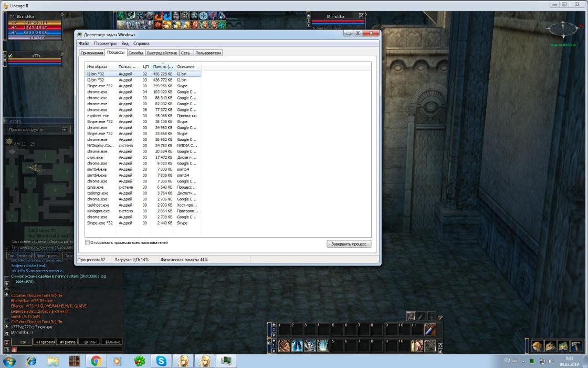The image size is (588, 368).
Task: Switch to the Быстродействие tab
Action: click(162, 53)
